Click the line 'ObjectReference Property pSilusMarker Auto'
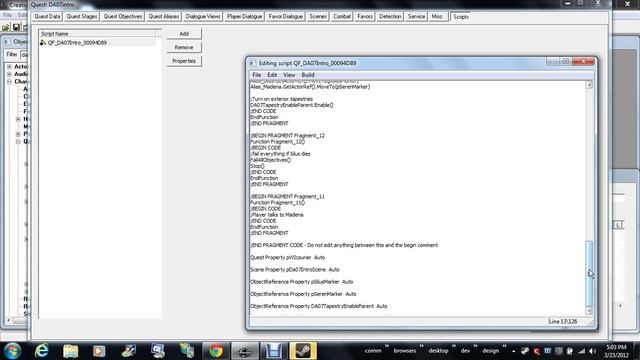This screenshot has height=360, width=640. (x=302, y=282)
